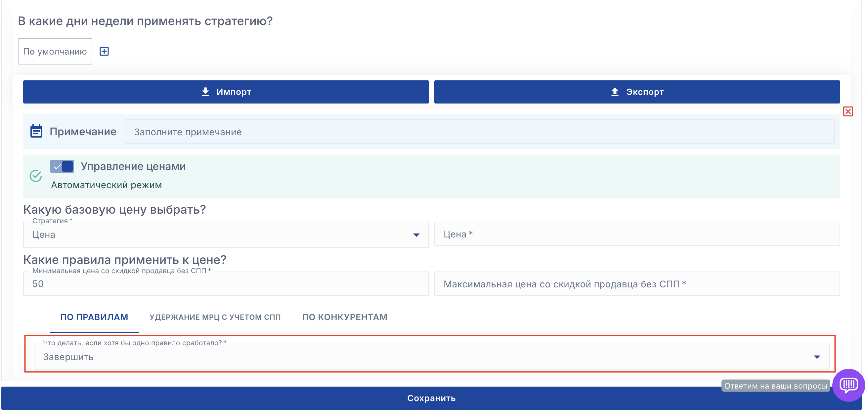Switch to the ПО ПРАВИЛАМ tab
This screenshot has width=868, height=420.
pyautogui.click(x=94, y=317)
